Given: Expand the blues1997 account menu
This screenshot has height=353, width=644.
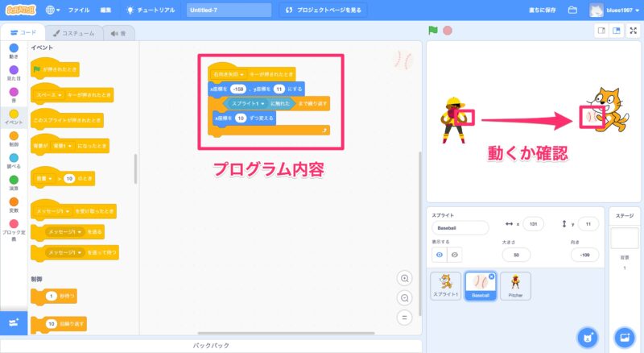Looking at the screenshot, I should [x=616, y=10].
